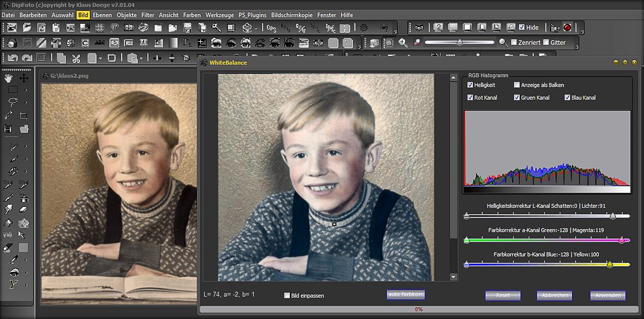Toggle the Helligkeit checkbox
This screenshot has width=644, height=319.
coord(471,85)
